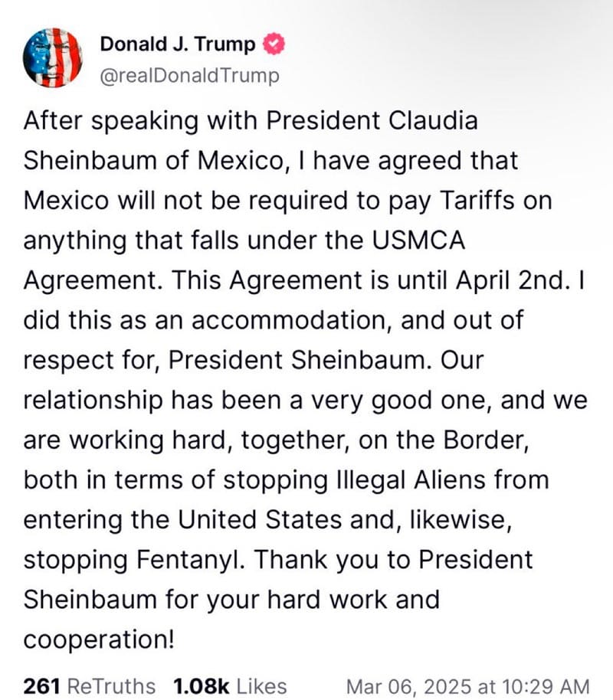Click the @realDonaldTrump handle
This screenshot has height=700, width=613.
[x=190, y=75]
